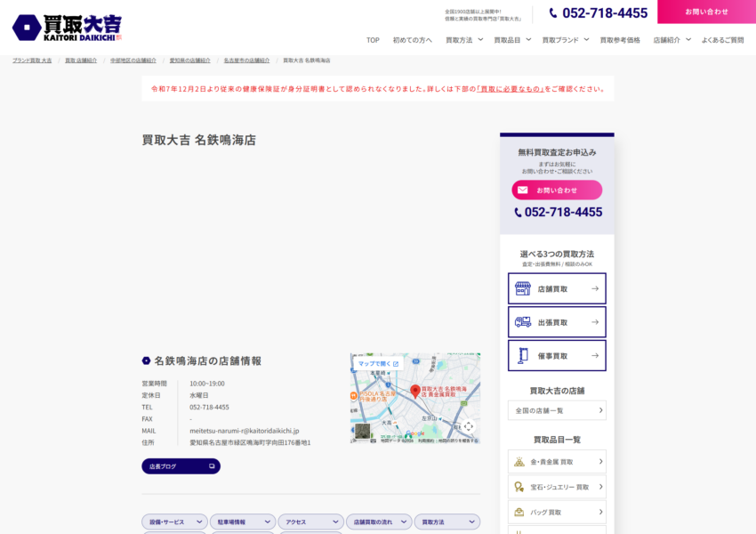Viewport: 756px width, 534px height.
Task: Click the hexagon icon beside 名鉄鳴海店の店舗情報
Action: [146, 360]
